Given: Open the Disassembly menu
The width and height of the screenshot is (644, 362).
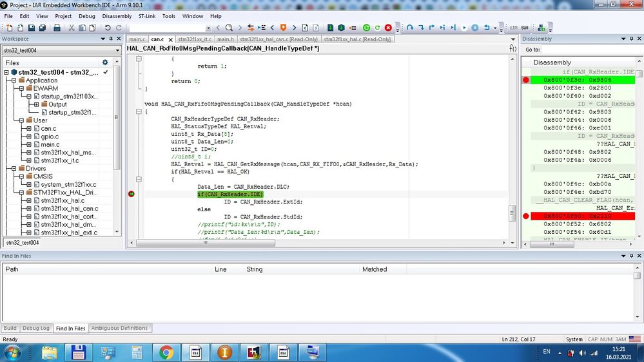Looking at the screenshot, I should pyautogui.click(x=117, y=16).
